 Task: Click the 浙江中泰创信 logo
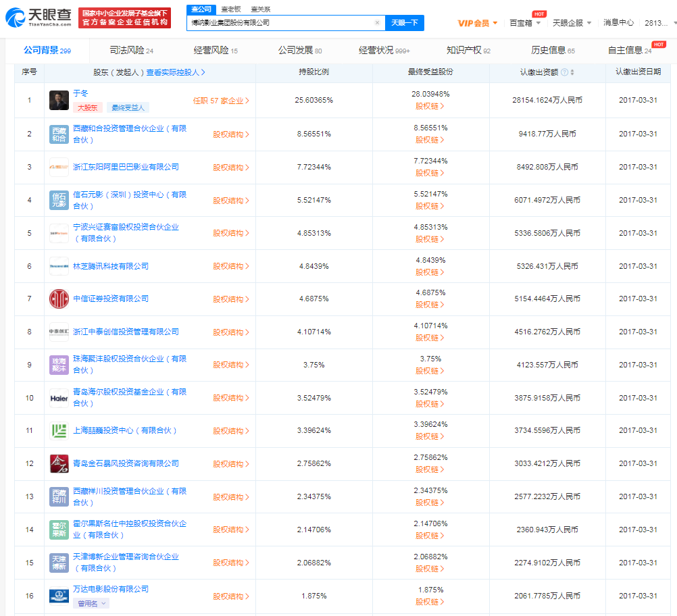59,332
